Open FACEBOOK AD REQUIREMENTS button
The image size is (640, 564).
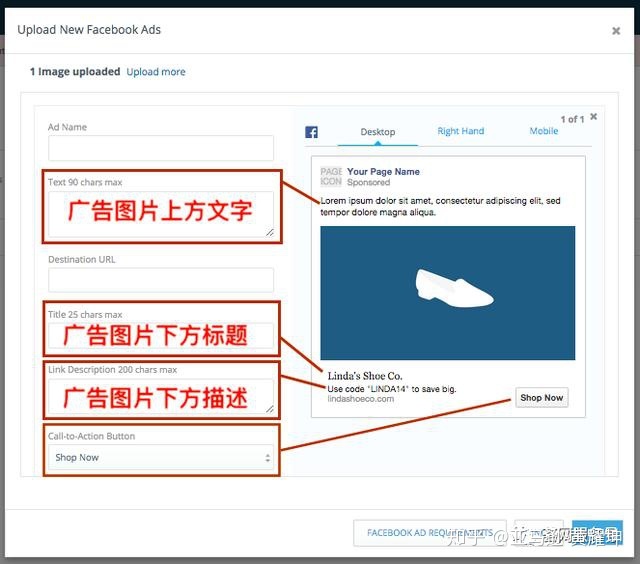[430, 533]
